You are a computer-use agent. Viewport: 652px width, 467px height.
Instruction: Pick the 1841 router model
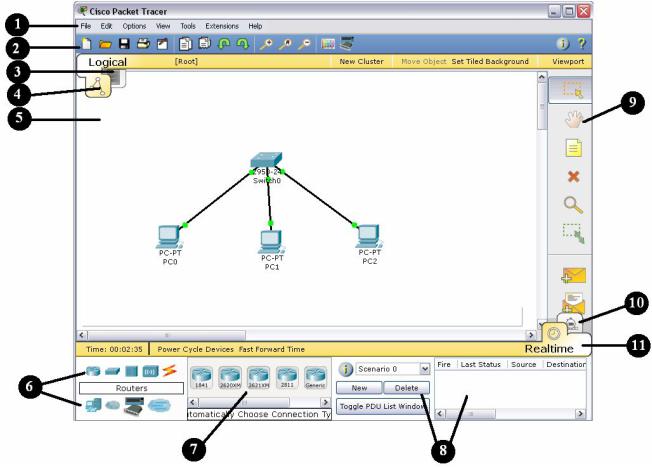tap(201, 378)
